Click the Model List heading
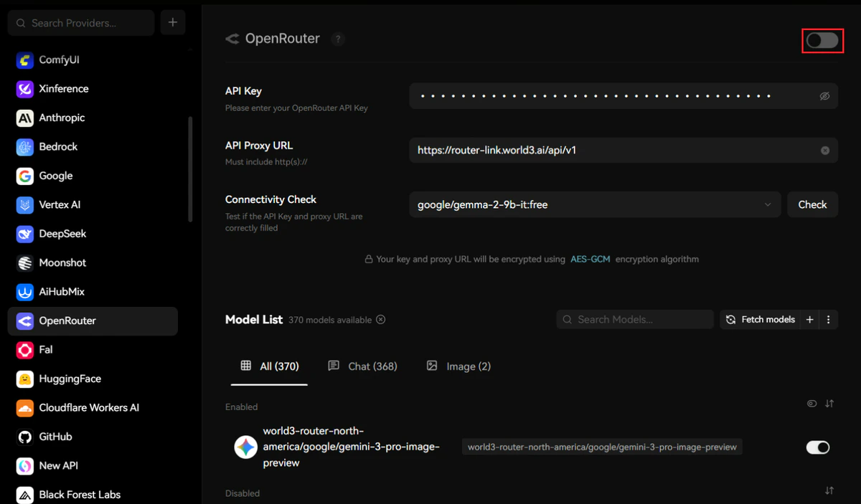Screen dimensions: 861x504 [x=254, y=320]
